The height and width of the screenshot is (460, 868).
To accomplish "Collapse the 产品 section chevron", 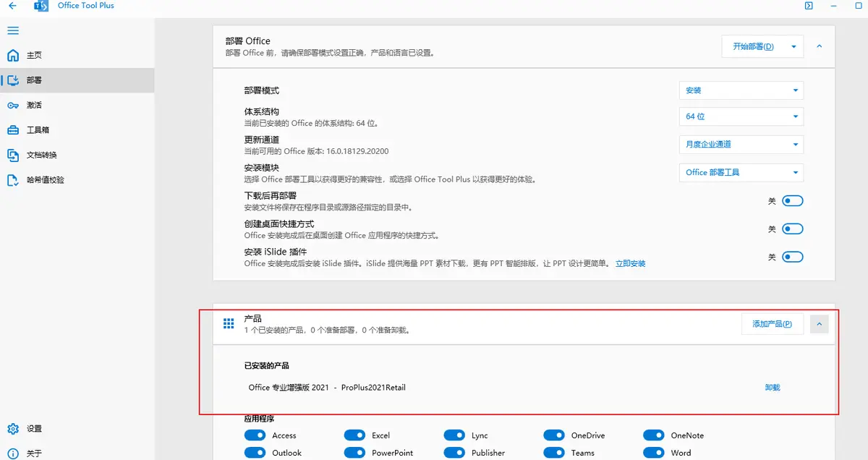I will coord(819,324).
